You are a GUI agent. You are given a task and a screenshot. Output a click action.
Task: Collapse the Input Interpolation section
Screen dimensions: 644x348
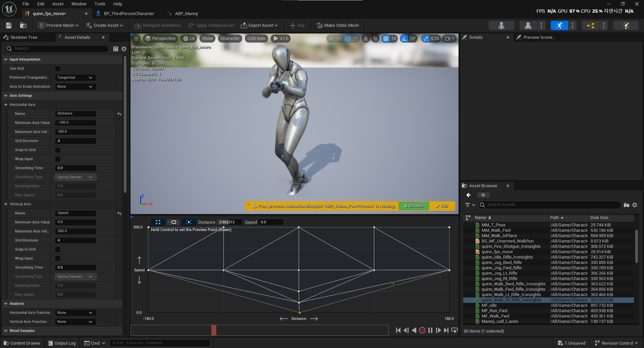(x=6, y=60)
